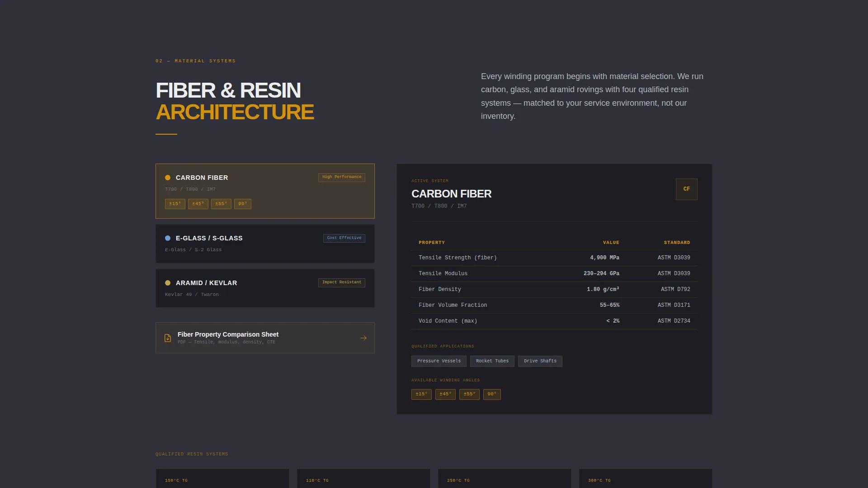Click the FIBER & RESIN heading

tap(228, 90)
